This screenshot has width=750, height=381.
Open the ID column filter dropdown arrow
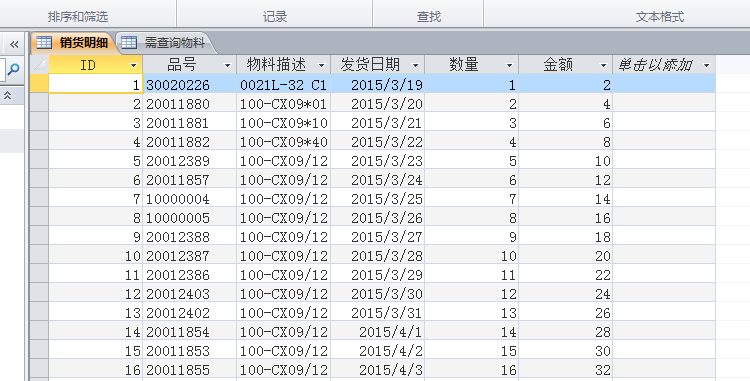(133, 65)
